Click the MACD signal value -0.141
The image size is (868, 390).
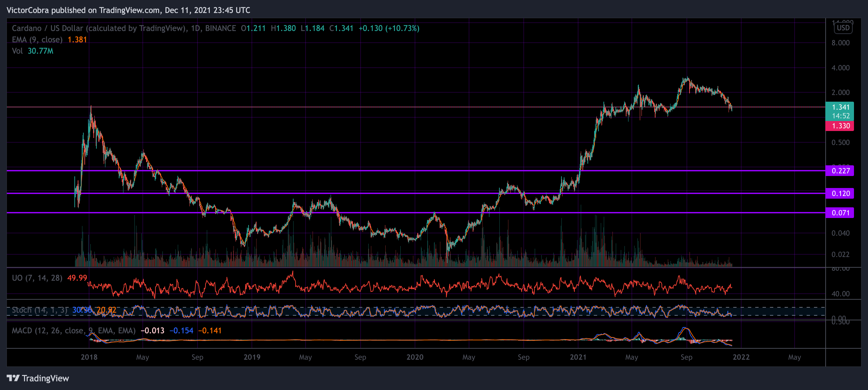[209, 330]
